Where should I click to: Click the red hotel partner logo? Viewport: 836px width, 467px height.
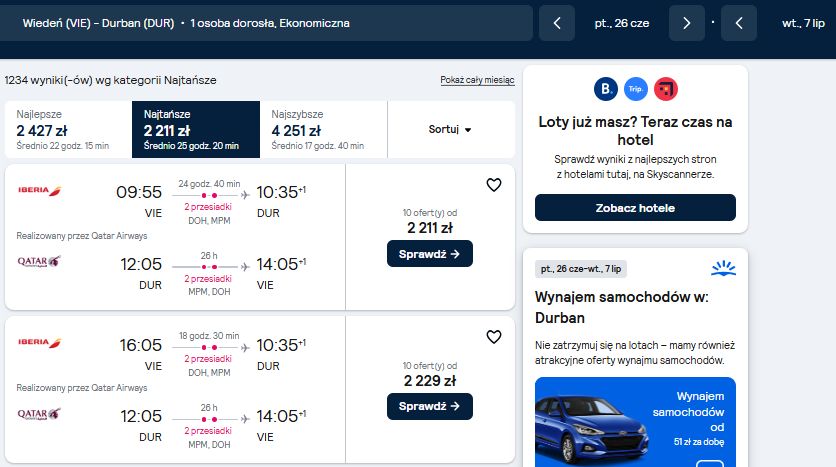pos(665,89)
